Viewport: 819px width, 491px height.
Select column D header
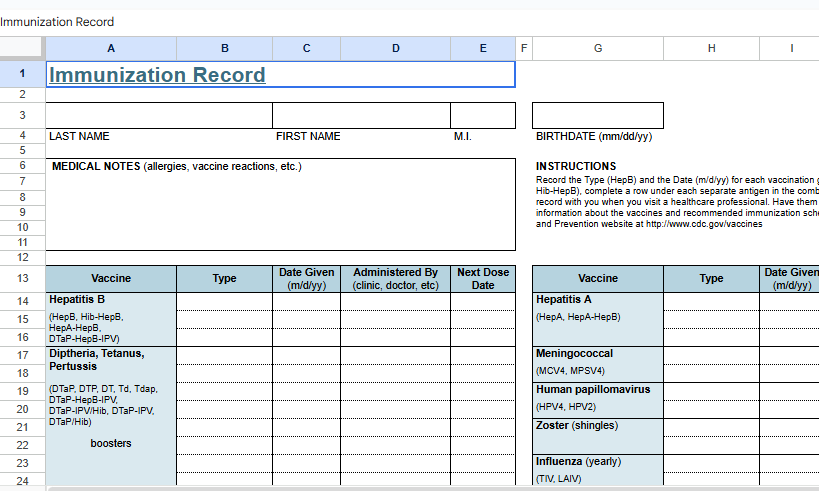[395, 48]
